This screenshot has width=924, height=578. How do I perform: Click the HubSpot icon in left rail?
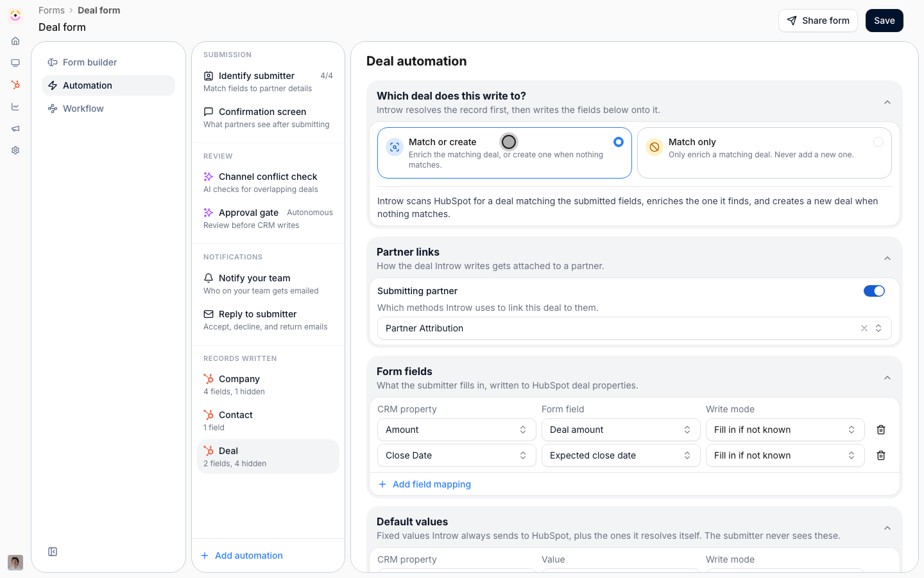pyautogui.click(x=15, y=85)
